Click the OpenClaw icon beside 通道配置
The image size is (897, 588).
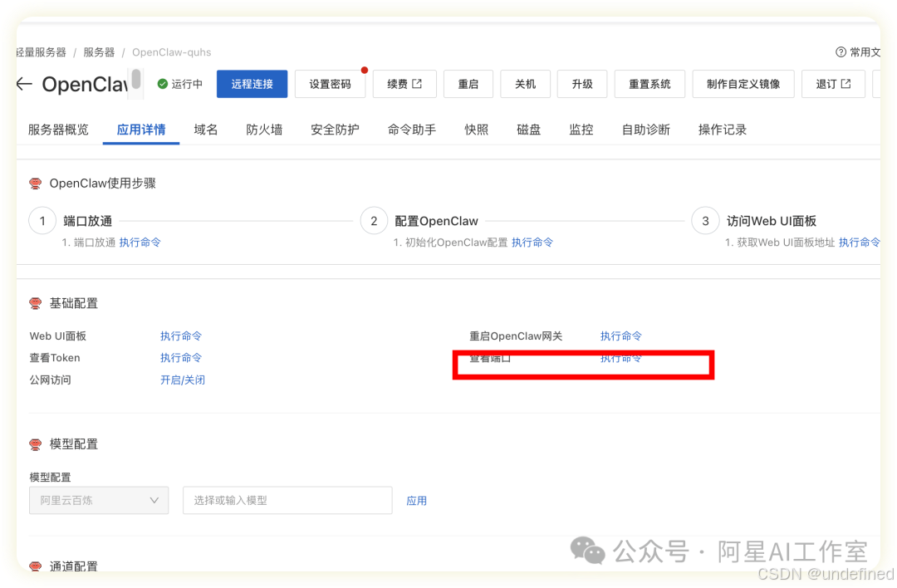(x=35, y=566)
